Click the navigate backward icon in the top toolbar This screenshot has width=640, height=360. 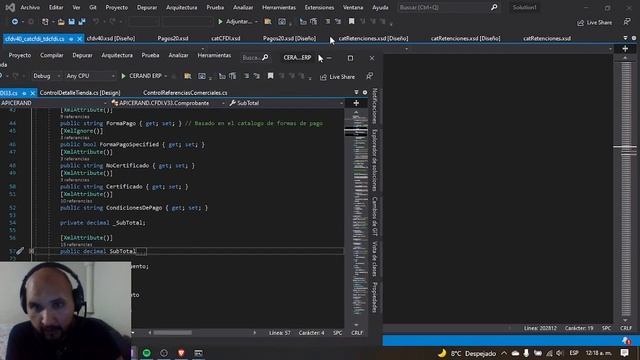pos(15,22)
